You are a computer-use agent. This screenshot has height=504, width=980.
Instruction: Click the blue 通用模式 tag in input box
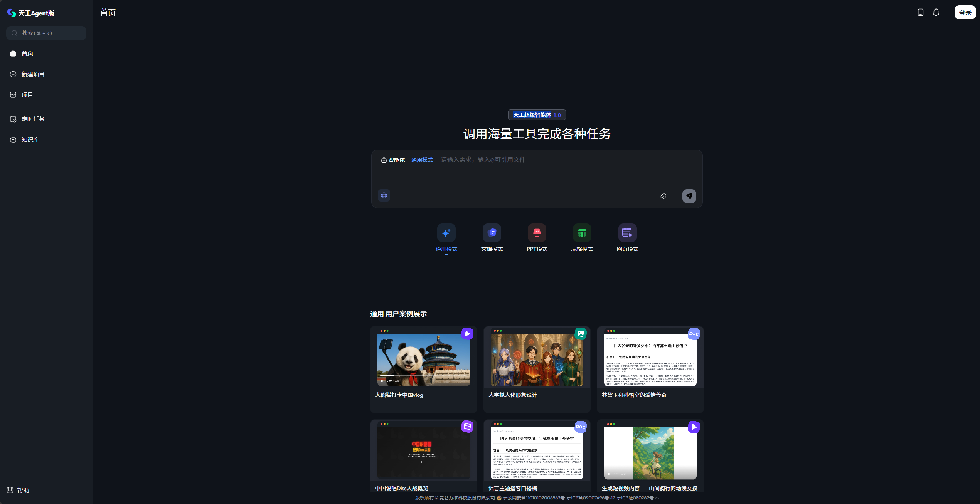(x=422, y=160)
